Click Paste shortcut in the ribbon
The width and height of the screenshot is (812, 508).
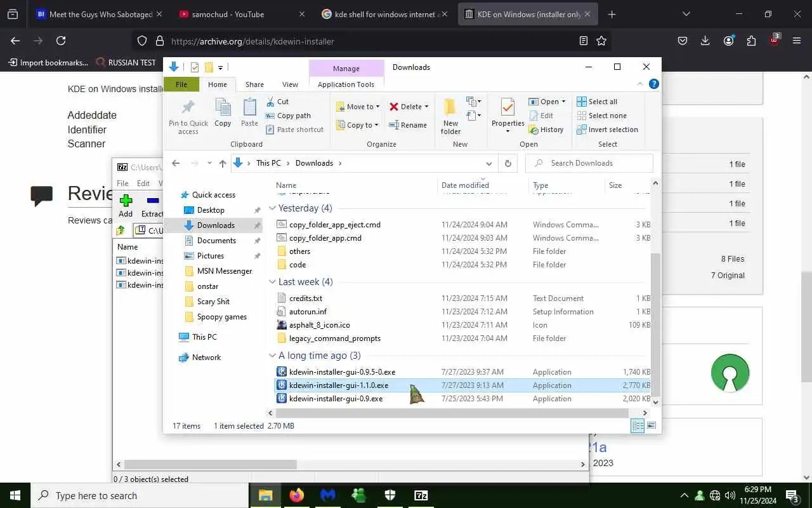[x=294, y=130]
